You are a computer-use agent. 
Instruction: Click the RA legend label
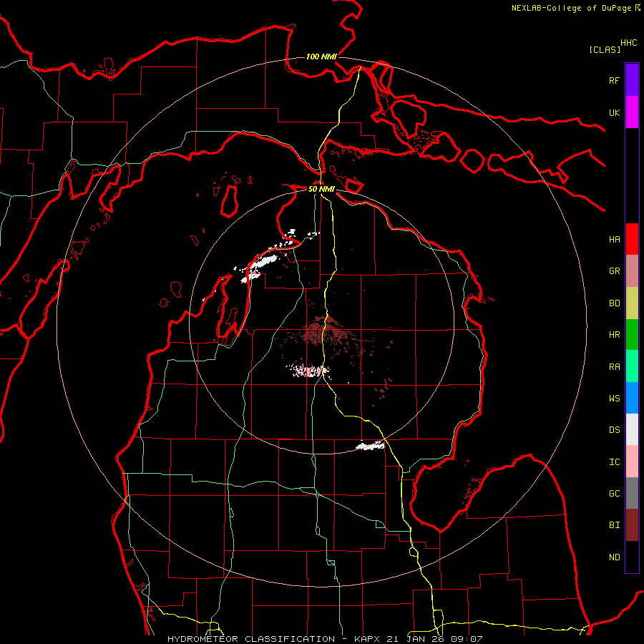pyautogui.click(x=615, y=367)
